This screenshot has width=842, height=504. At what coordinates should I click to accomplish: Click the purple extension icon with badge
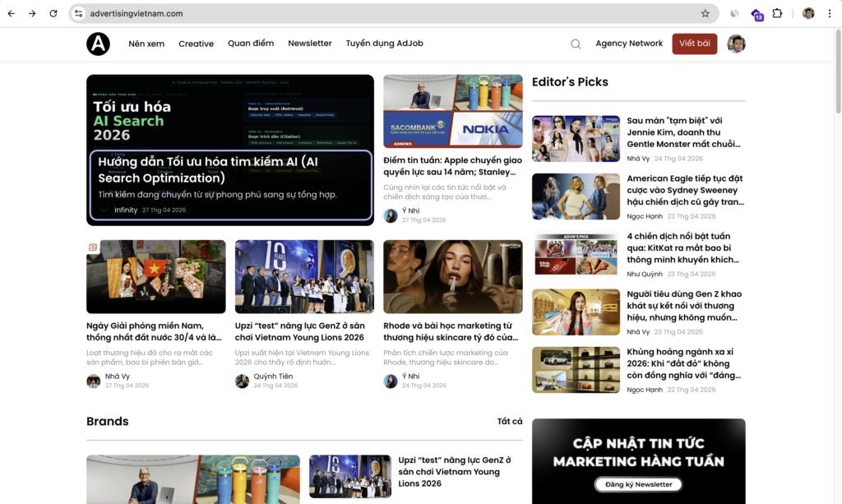pyautogui.click(x=757, y=15)
